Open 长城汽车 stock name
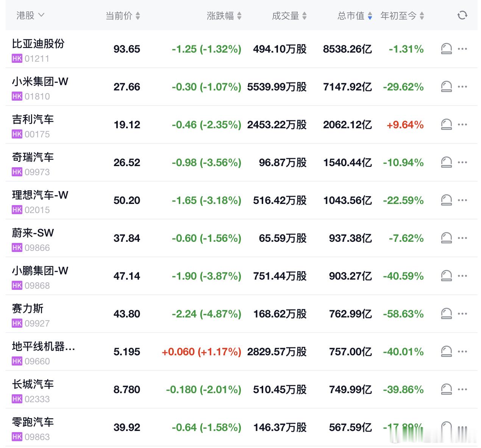Screen dimensions: 481x448 [x=33, y=384]
